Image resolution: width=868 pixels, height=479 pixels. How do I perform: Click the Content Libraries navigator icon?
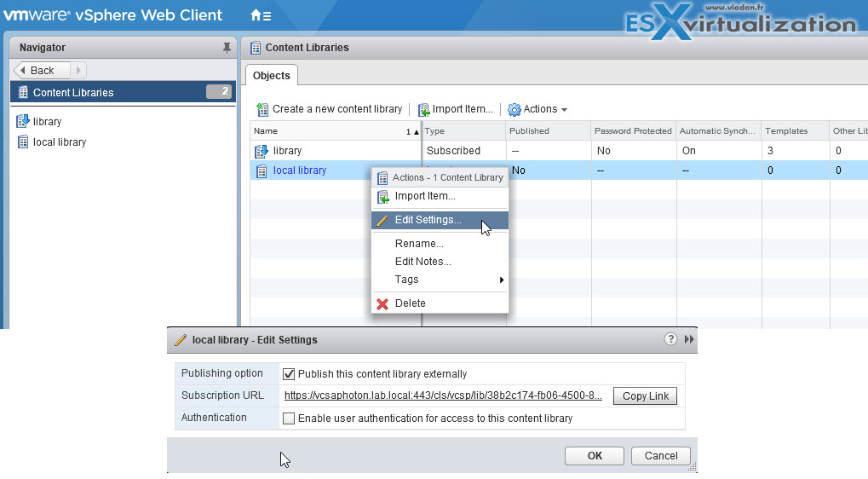(x=23, y=93)
